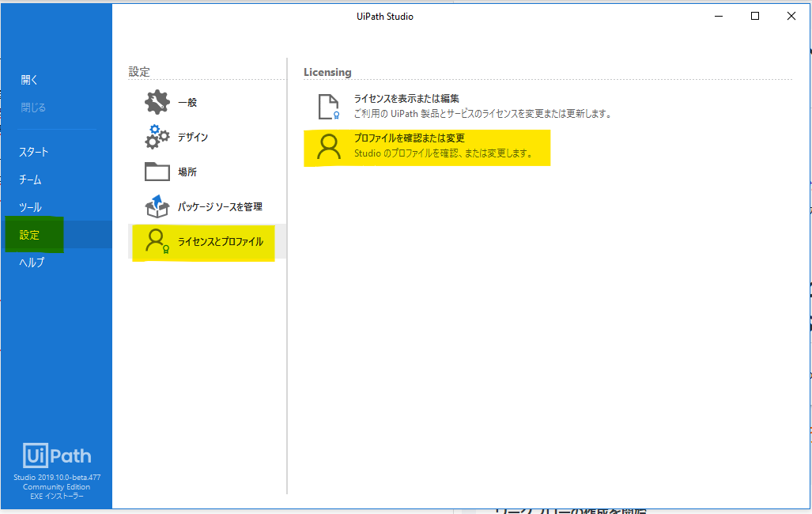Click the 場所 folder icon
This screenshot has width=812, height=514.
[155, 172]
